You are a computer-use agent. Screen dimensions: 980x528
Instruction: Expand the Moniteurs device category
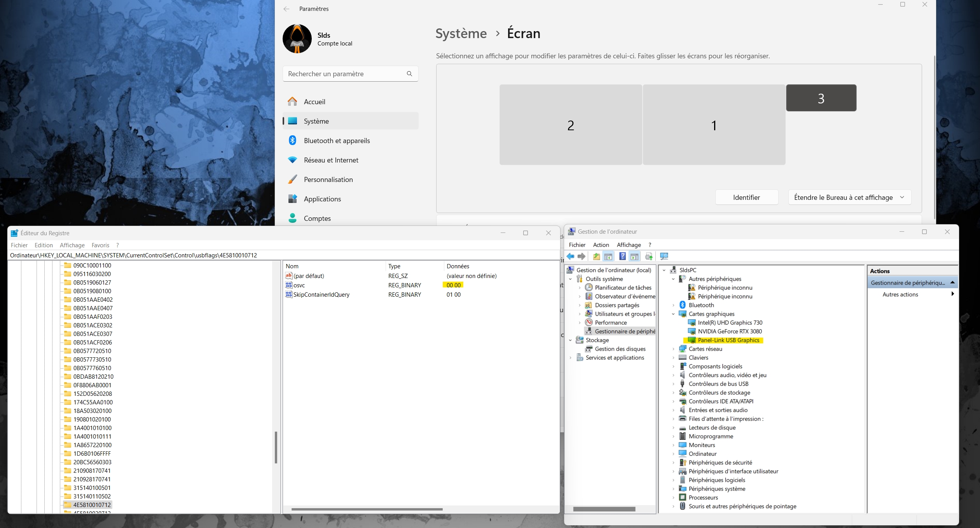point(673,445)
